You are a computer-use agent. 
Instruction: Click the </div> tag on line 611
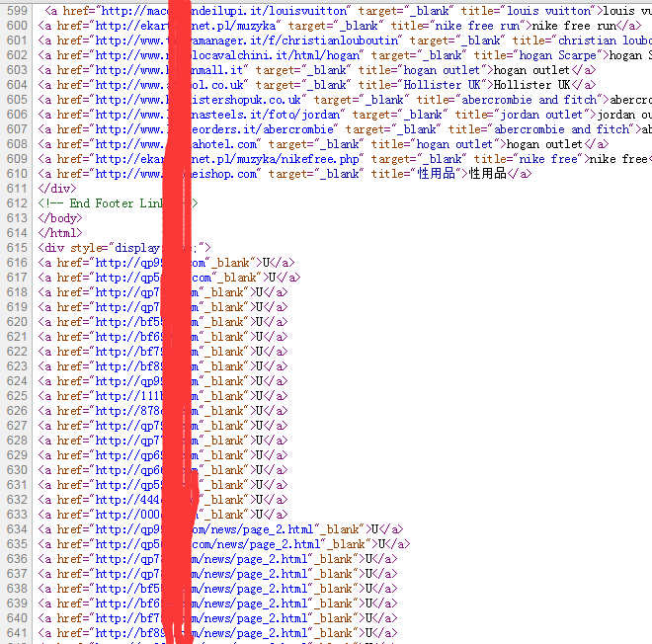click(x=57, y=189)
